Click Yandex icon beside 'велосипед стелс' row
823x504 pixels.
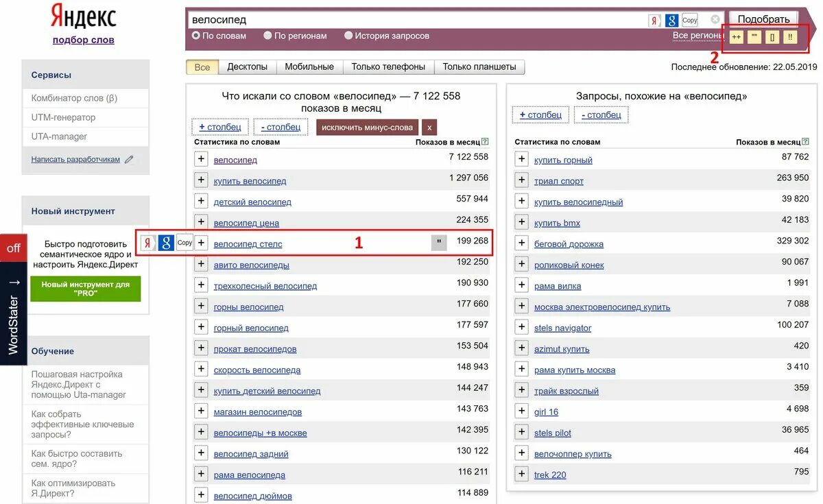[x=148, y=243]
